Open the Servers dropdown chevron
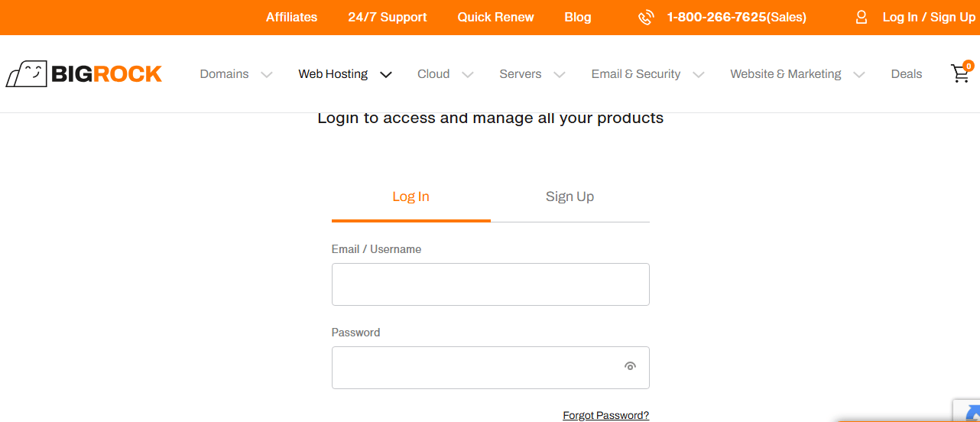 pos(560,75)
